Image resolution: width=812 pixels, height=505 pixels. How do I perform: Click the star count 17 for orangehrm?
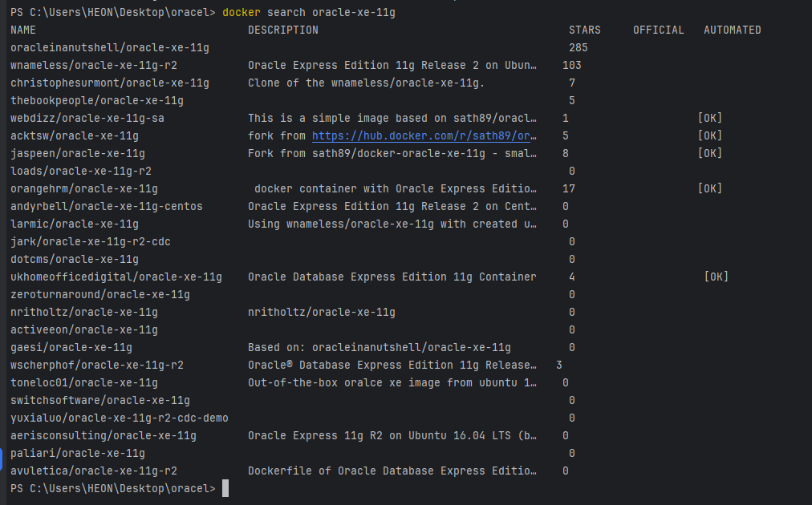(x=569, y=188)
